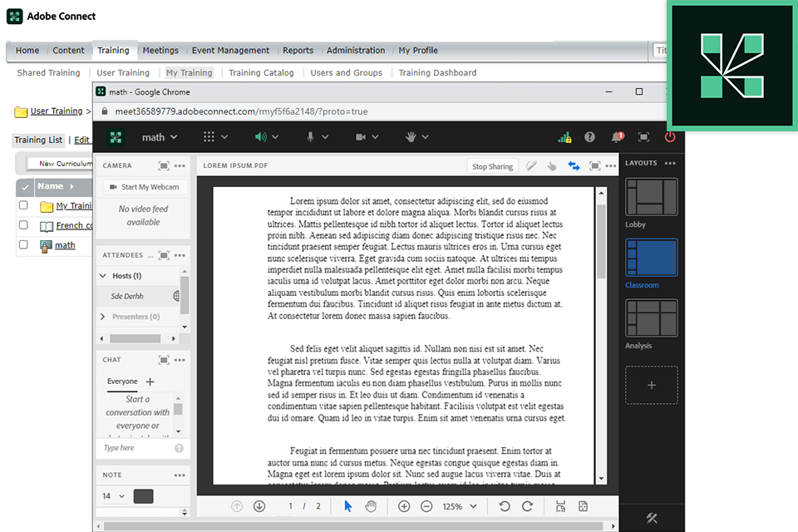
Task: Open Note pod options menu
Action: coord(180,475)
